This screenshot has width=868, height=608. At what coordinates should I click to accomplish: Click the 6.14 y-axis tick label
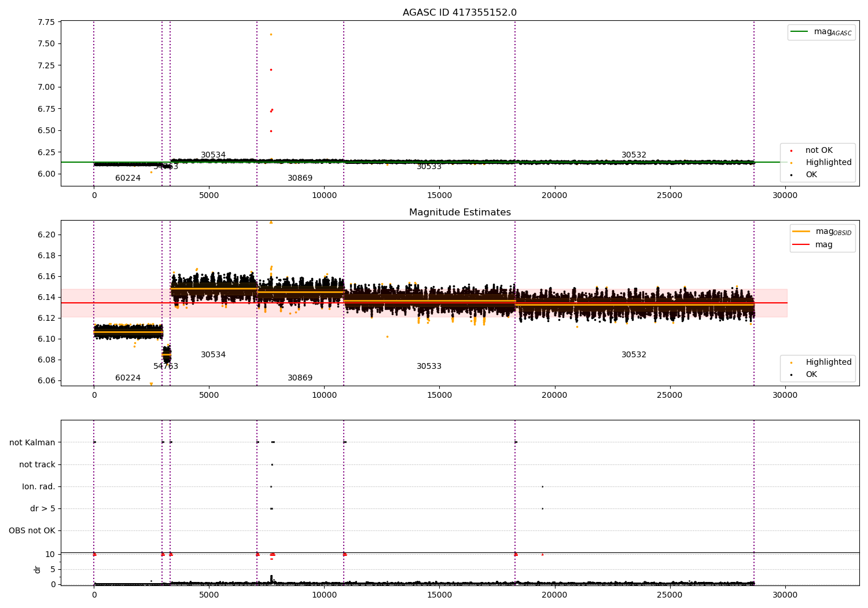(x=46, y=297)
